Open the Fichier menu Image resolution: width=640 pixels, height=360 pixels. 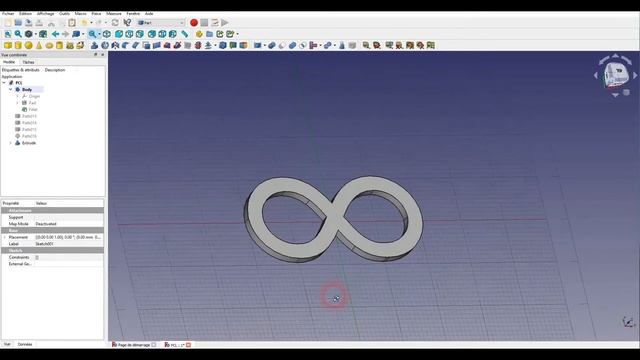click(8, 13)
